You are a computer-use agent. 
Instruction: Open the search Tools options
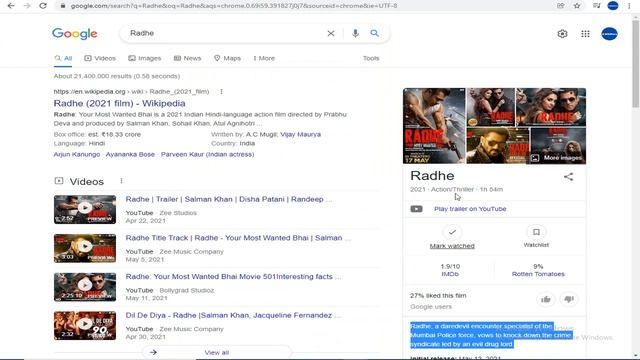371,58
